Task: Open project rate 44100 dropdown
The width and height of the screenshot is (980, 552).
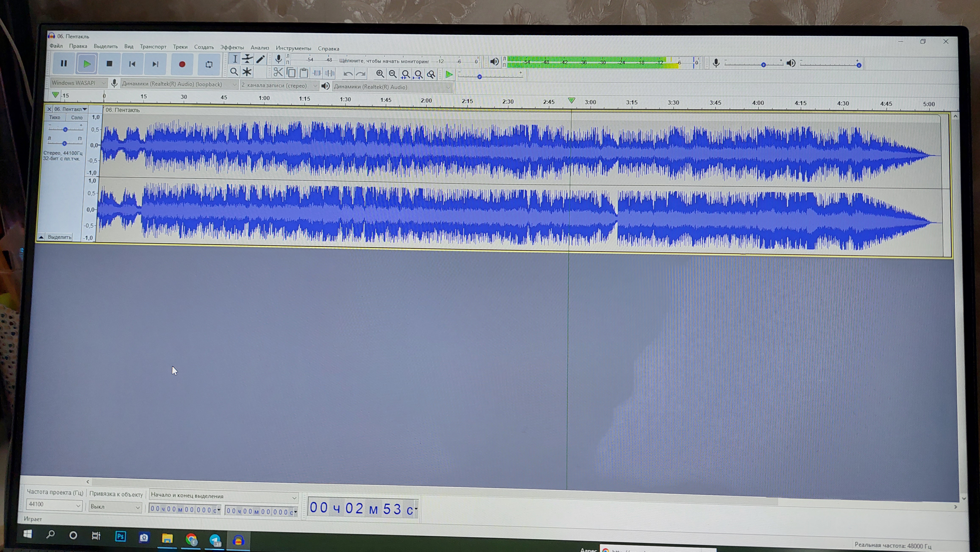Action: coord(54,505)
